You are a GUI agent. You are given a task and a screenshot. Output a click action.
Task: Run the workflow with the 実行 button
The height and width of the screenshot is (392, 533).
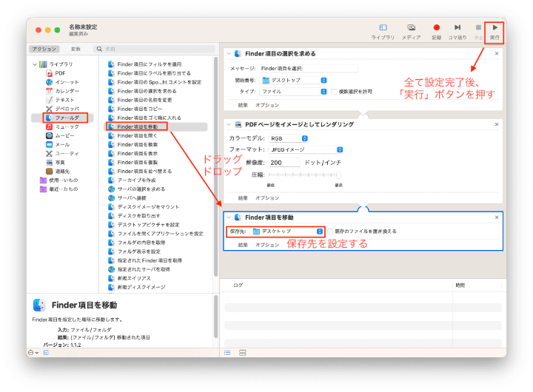[x=495, y=31]
